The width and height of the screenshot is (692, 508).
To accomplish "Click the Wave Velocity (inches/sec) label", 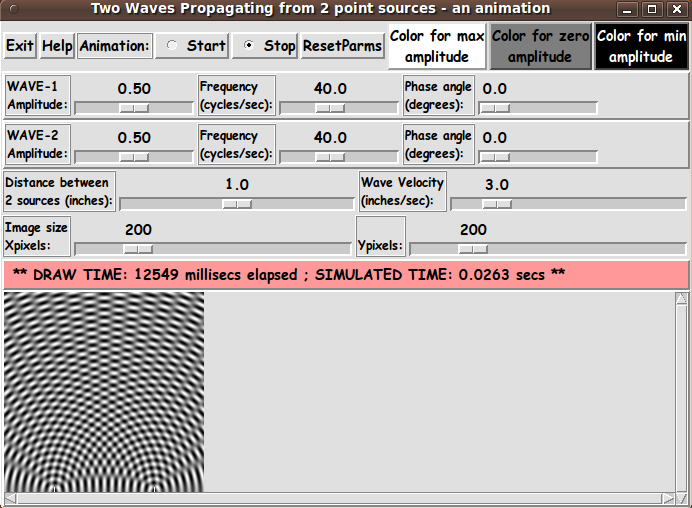I will [402, 192].
